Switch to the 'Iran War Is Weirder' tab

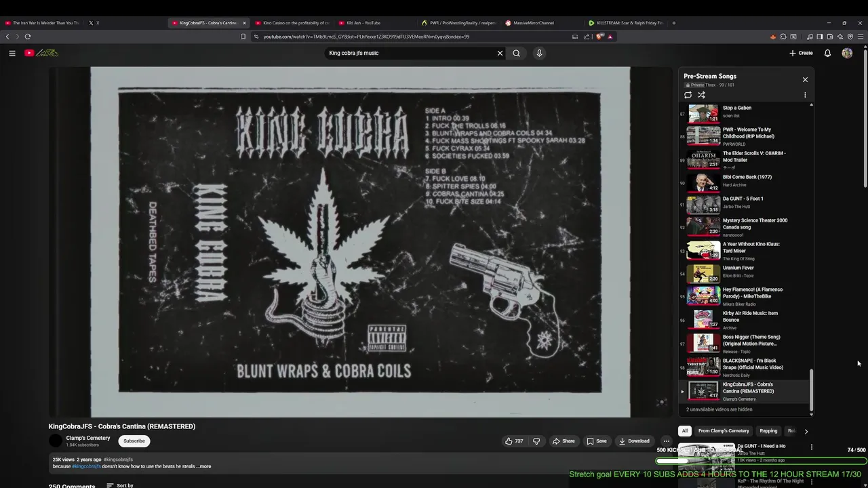tap(42, 23)
